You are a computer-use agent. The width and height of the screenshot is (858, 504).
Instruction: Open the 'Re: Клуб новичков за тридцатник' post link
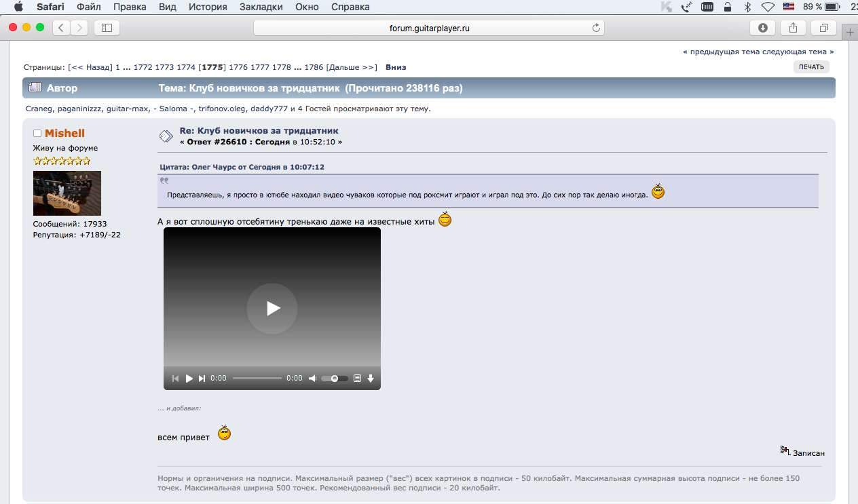pyautogui.click(x=259, y=131)
